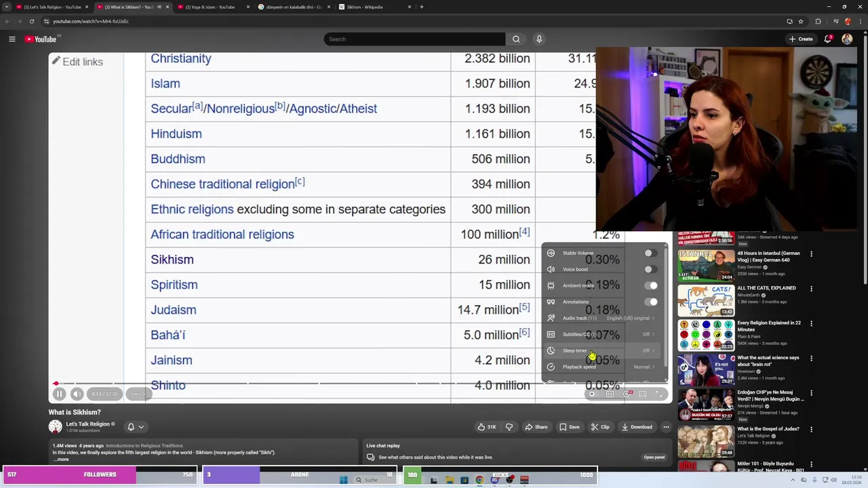Open 'What is the Gospel of Judas?' thumbnail
868x488 pixels.
pos(706,441)
